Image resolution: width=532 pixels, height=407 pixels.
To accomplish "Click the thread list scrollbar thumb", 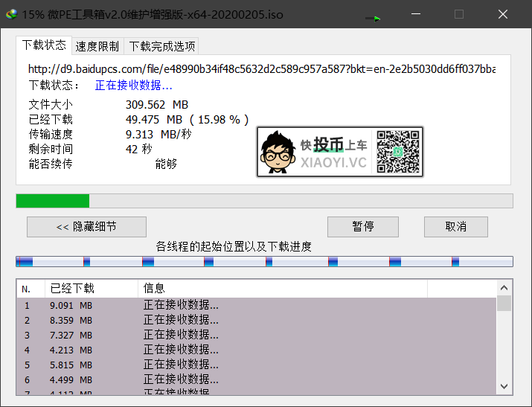I will [504, 303].
